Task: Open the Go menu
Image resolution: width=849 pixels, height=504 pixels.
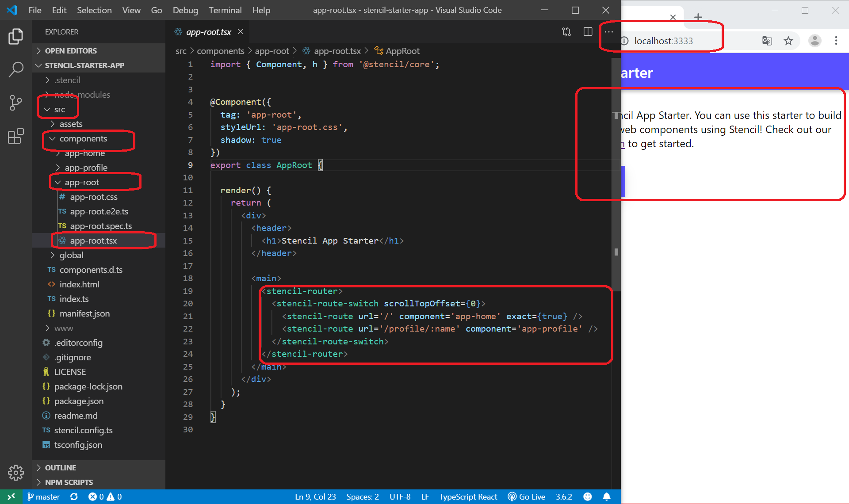Action: click(x=157, y=10)
